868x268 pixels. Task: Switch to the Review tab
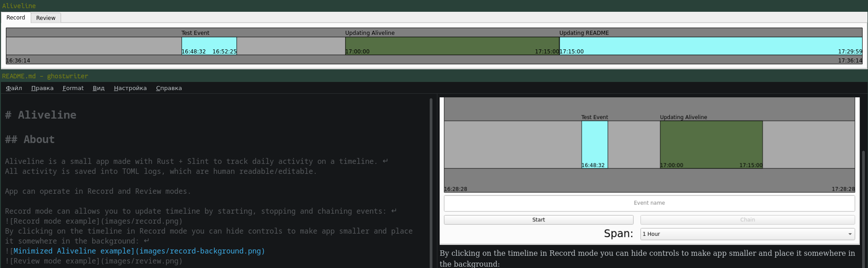[46, 18]
